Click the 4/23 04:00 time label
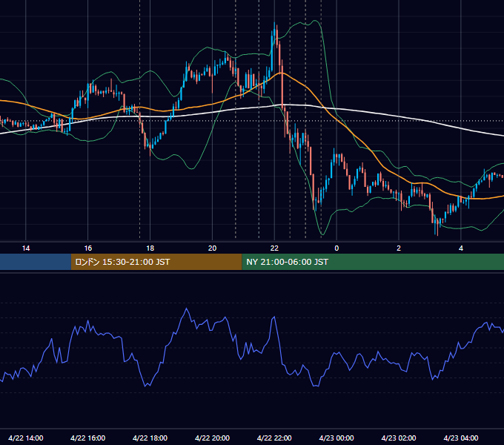The width and height of the screenshot is (504, 445). pos(461,438)
